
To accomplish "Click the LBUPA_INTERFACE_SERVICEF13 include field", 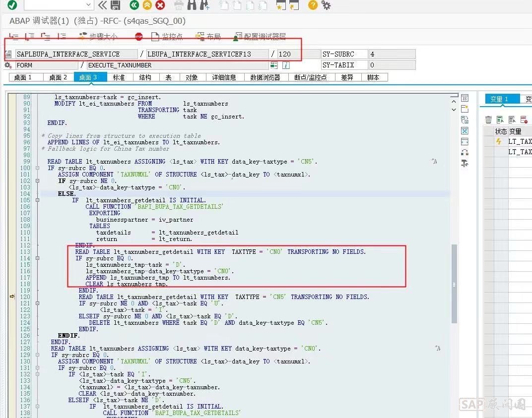I will 207,54.
